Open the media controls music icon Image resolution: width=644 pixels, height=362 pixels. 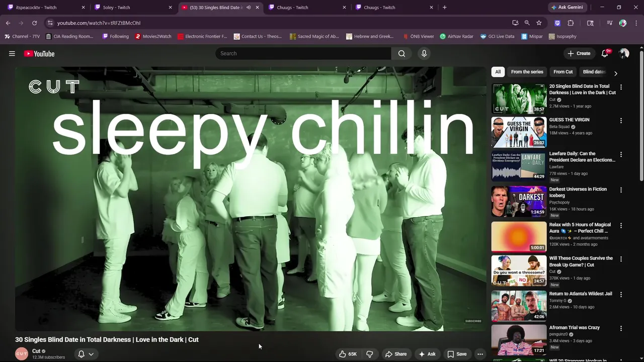point(610,23)
